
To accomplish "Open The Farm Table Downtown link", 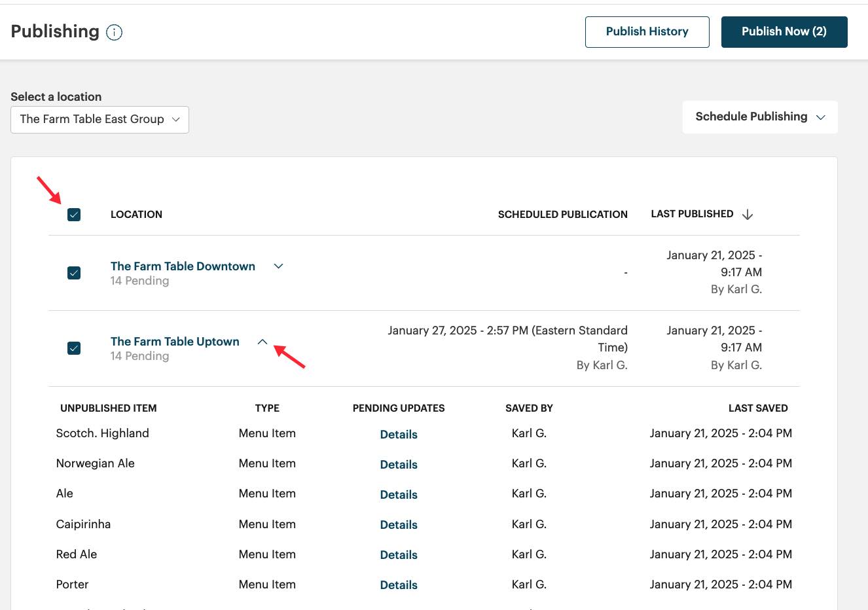I will tap(183, 266).
